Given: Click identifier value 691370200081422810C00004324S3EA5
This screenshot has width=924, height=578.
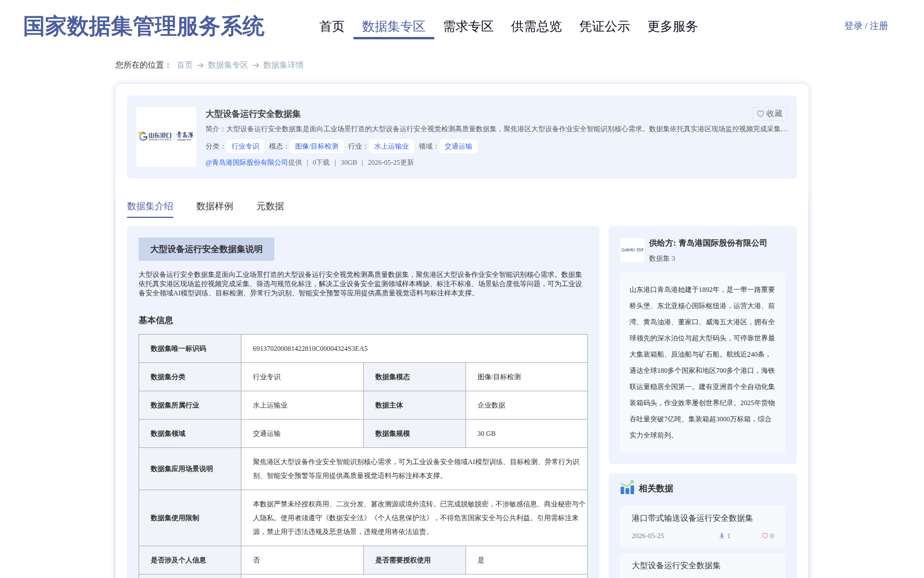Looking at the screenshot, I should click(x=310, y=349).
